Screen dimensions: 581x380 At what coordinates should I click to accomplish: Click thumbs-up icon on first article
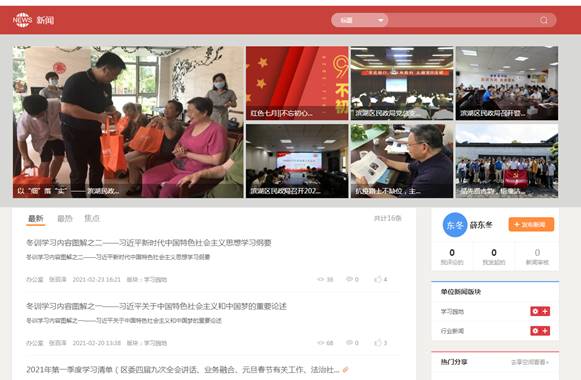coord(378,279)
